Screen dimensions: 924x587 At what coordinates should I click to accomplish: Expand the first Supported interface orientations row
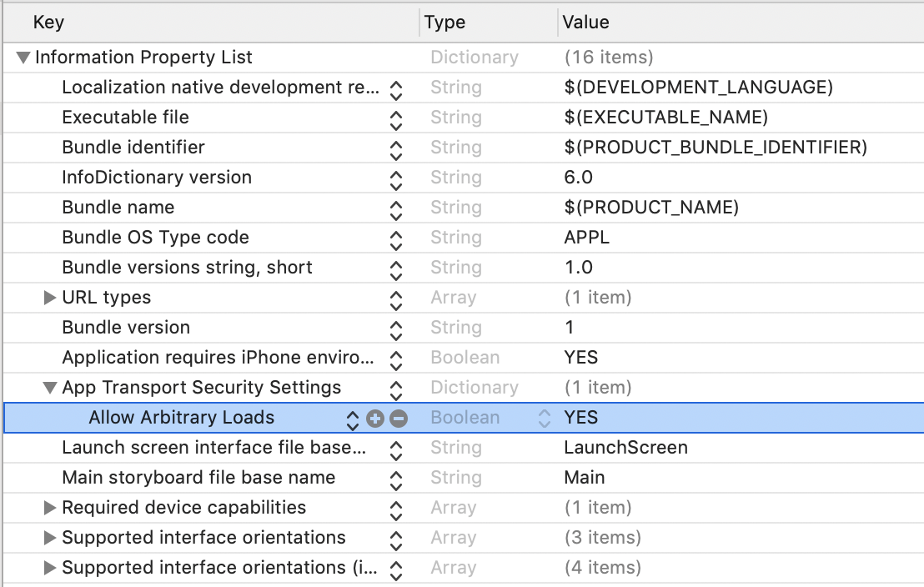pos(50,538)
